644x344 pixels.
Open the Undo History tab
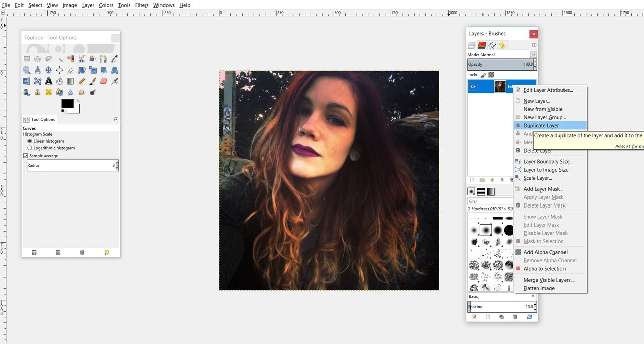[502, 45]
